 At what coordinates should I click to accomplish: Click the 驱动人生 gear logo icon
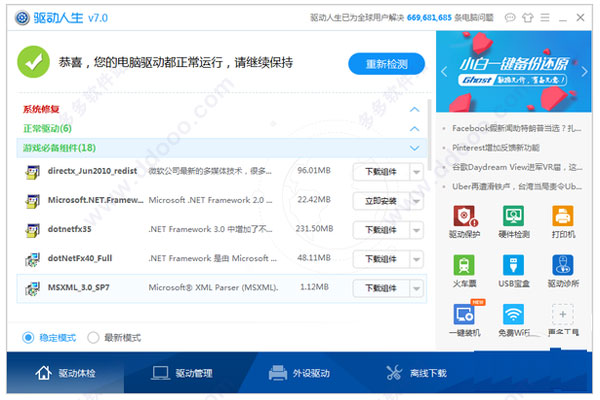pyautogui.click(x=22, y=18)
